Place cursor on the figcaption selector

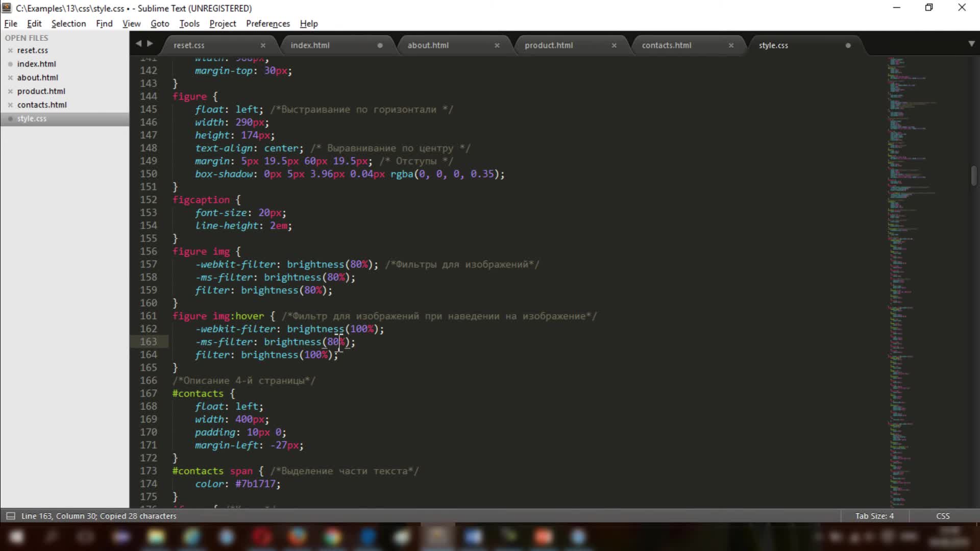(201, 200)
